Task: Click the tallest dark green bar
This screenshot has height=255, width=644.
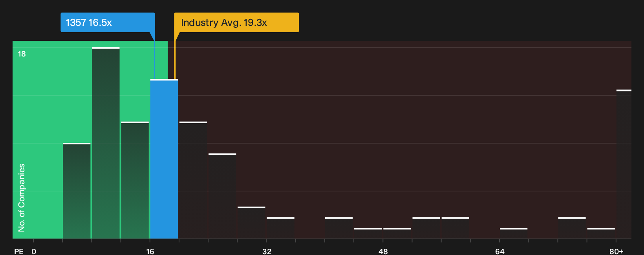Action: point(106,143)
